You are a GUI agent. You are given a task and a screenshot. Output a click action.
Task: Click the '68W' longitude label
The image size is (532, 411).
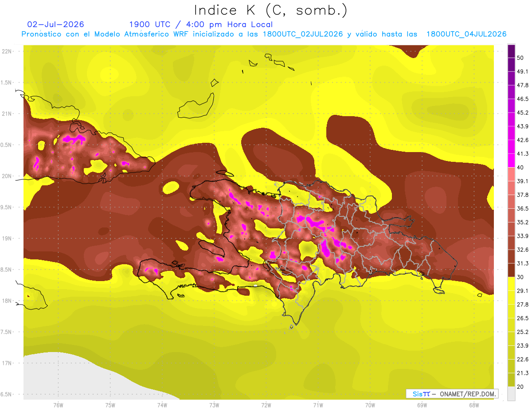(474, 405)
